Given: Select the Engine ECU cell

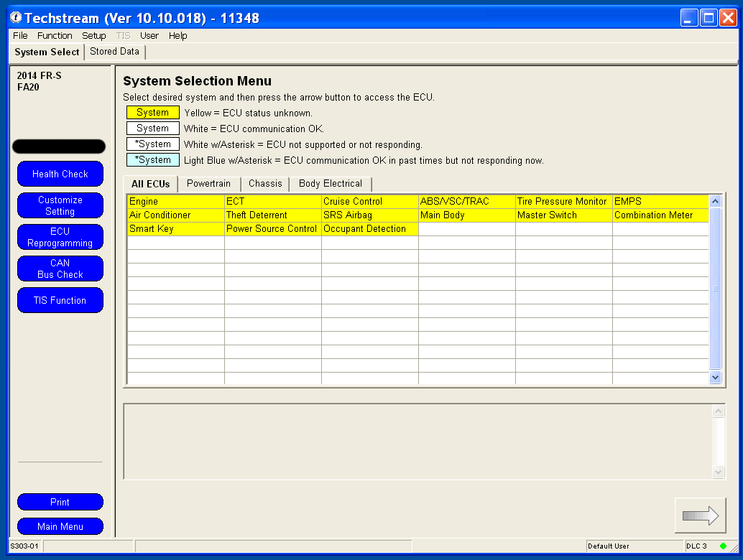Looking at the screenshot, I should click(x=175, y=202).
